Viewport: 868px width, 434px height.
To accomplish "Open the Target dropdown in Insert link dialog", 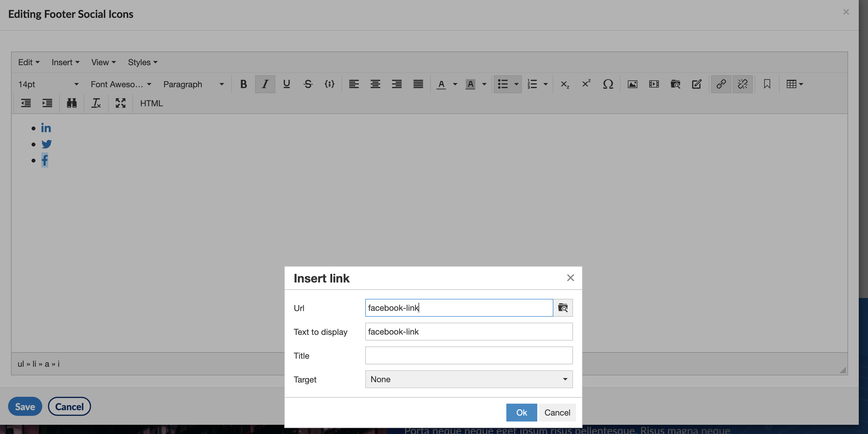I will point(468,379).
